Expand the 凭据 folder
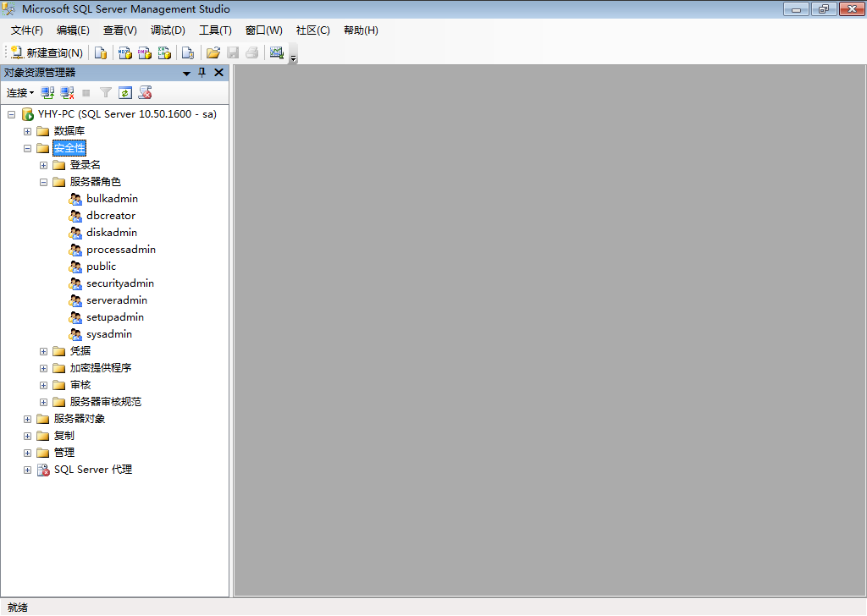The image size is (867, 616). click(x=43, y=351)
